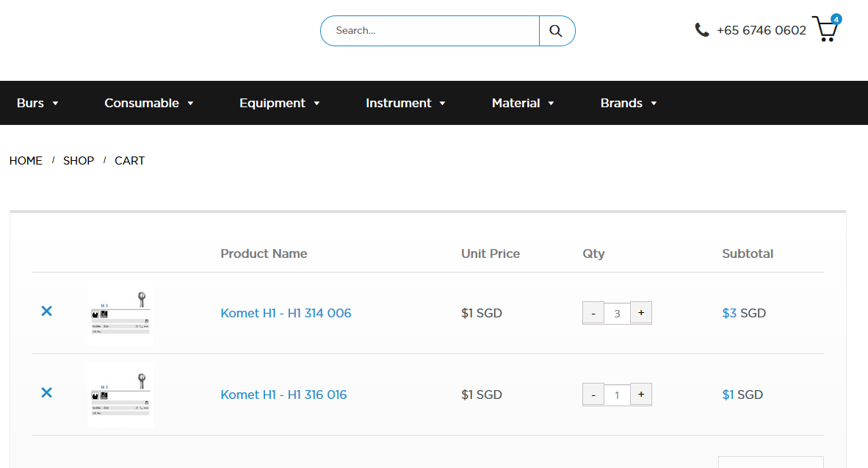Click the cart item count badge
This screenshot has height=468, width=868.
click(834, 20)
